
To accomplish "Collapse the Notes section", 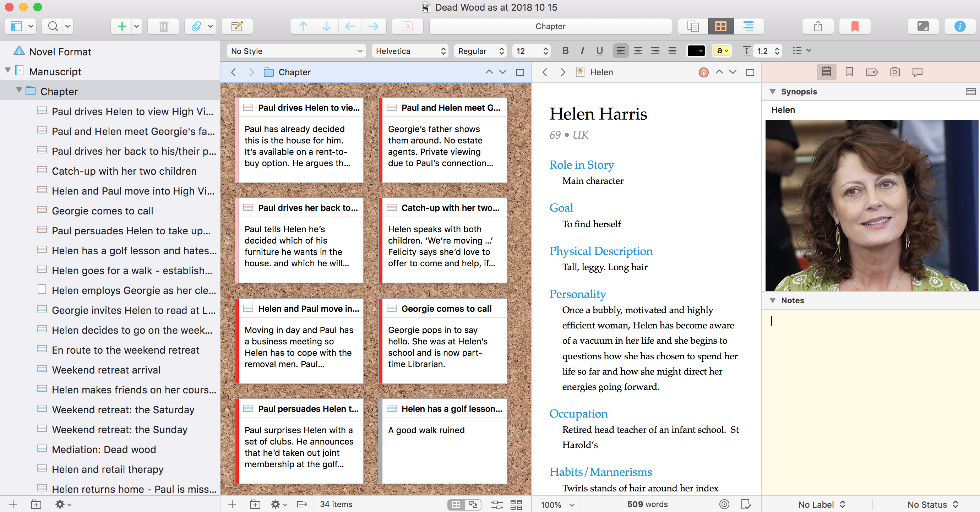I will pyautogui.click(x=772, y=300).
